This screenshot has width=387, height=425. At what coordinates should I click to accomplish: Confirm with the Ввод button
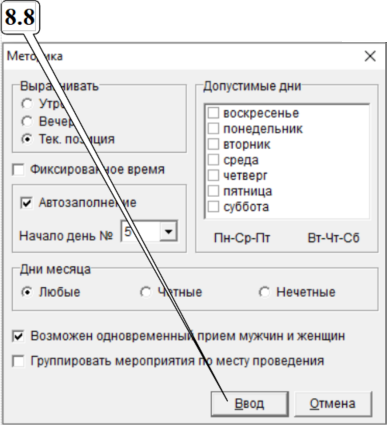pos(249,404)
